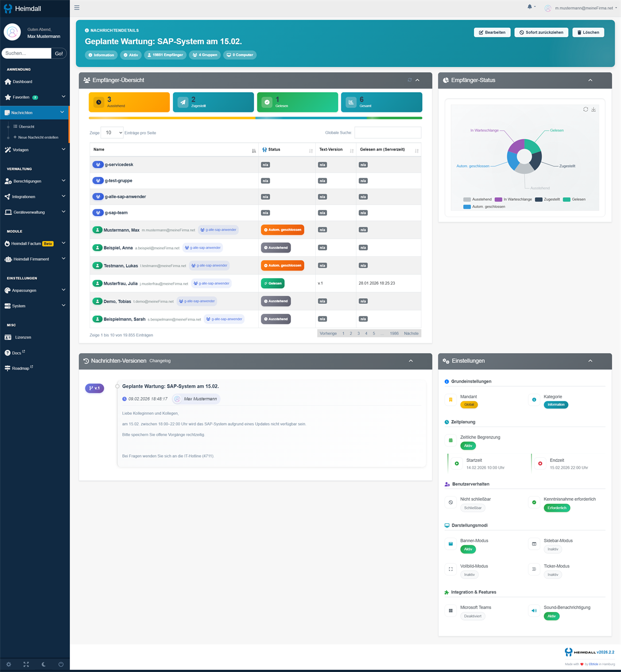Image resolution: width=621 pixels, height=672 pixels.
Task: Toggle Gelesen in chart legend
Action: (x=574, y=199)
